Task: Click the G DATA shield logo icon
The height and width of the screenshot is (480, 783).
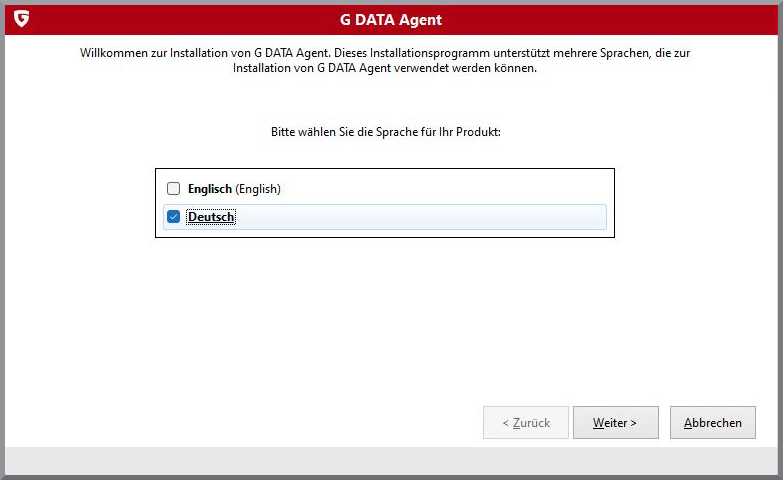Action: 21,18
